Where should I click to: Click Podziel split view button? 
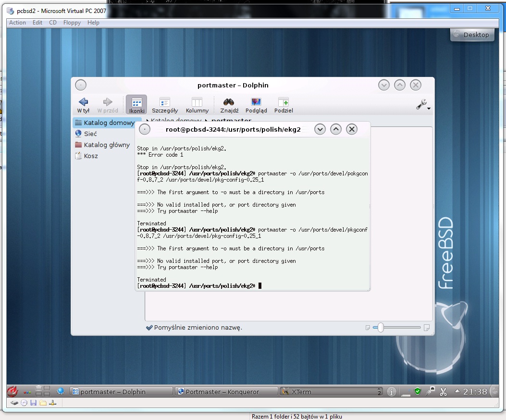coord(284,105)
